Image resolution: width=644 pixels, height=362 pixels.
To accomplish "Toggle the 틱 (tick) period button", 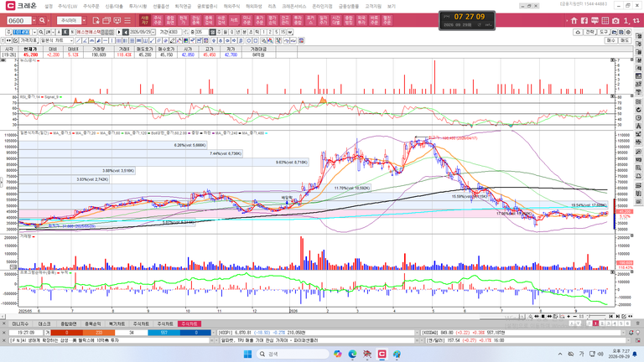I will click(x=257, y=32).
